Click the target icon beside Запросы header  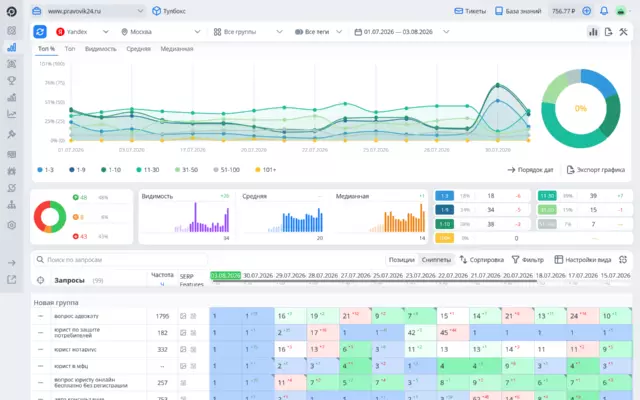point(40,280)
